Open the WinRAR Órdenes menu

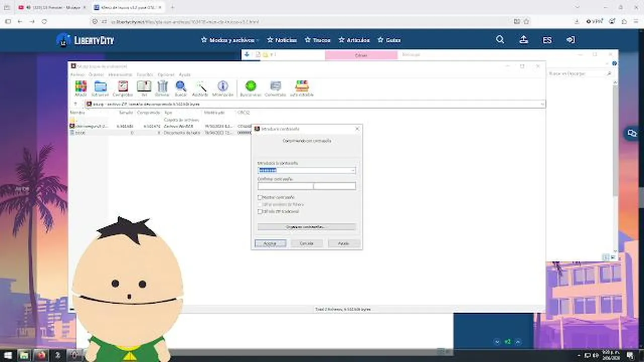click(x=96, y=74)
